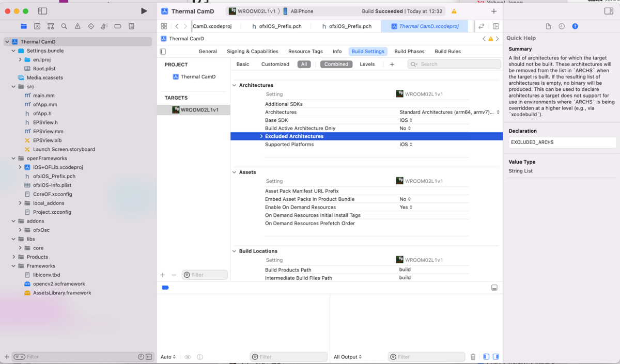Screen dimensions: 620x364
Task: Open the Resource Tags tab
Action: (x=305, y=52)
